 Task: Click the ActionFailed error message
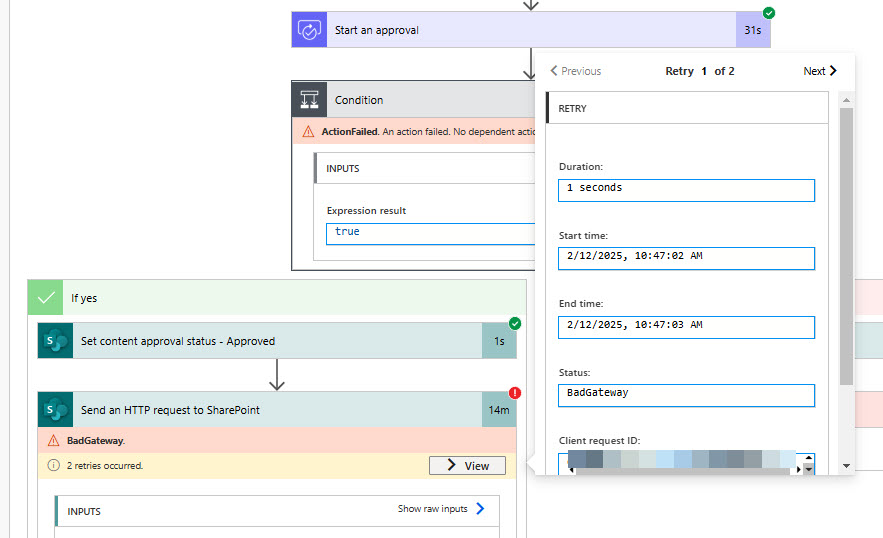click(x=428, y=132)
